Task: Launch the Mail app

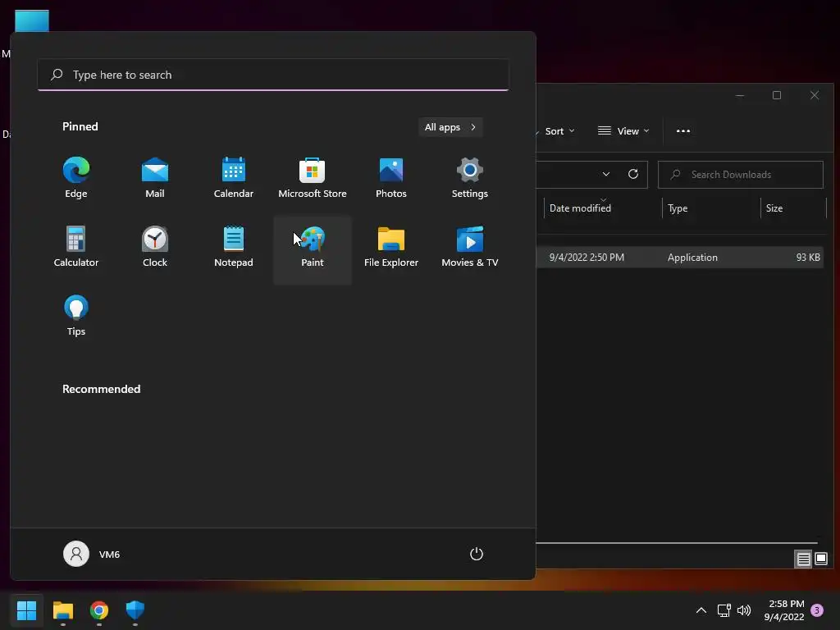Action: point(155,178)
